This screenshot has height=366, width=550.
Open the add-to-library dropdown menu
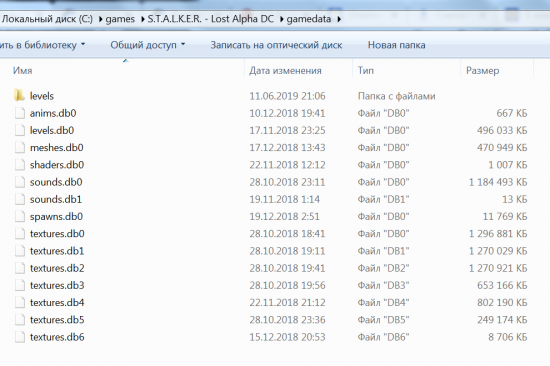[42, 45]
